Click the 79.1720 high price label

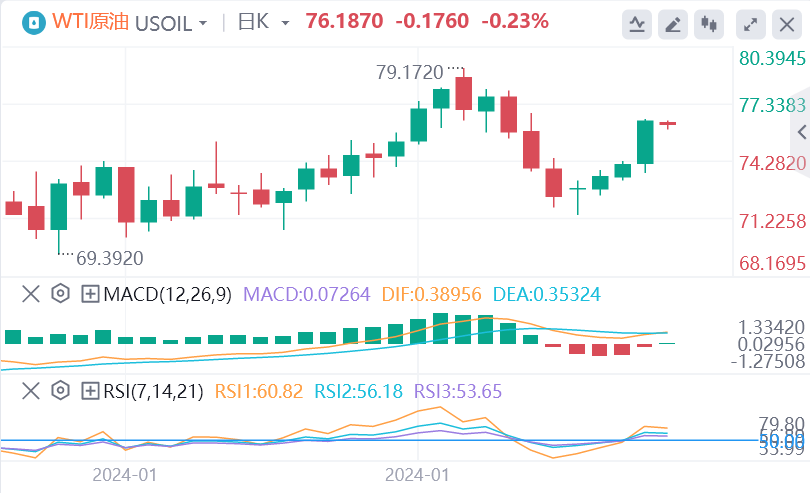click(x=410, y=72)
